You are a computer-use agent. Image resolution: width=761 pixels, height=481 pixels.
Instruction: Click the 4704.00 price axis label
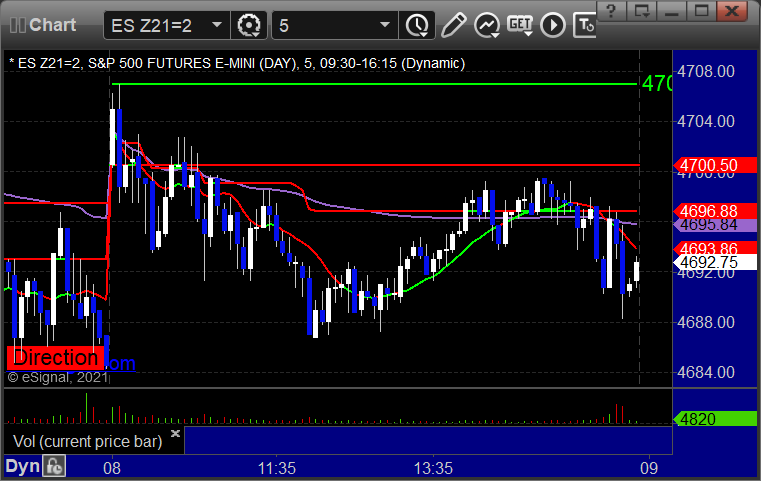pos(706,121)
